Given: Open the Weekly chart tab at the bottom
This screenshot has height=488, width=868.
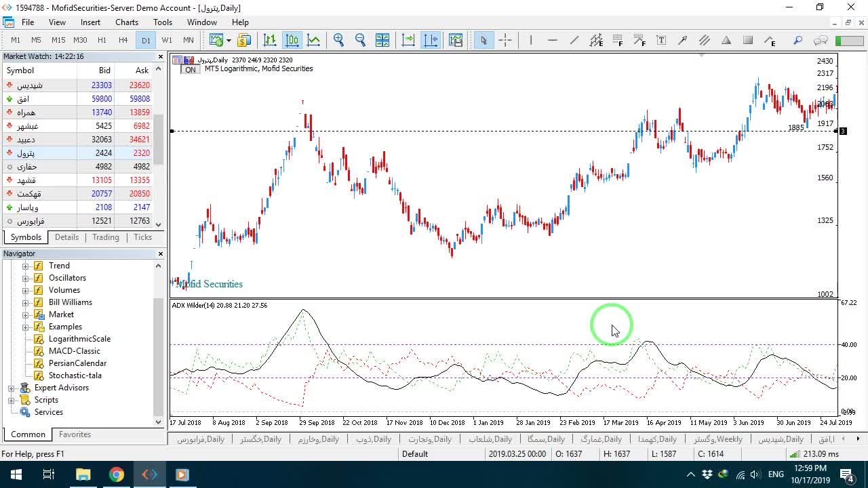Looking at the screenshot, I should [x=717, y=439].
